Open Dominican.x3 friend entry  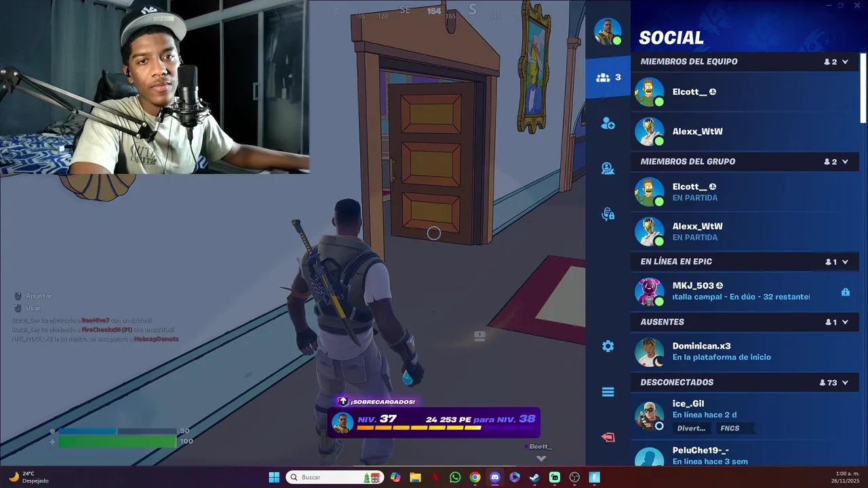pyautogui.click(x=745, y=352)
